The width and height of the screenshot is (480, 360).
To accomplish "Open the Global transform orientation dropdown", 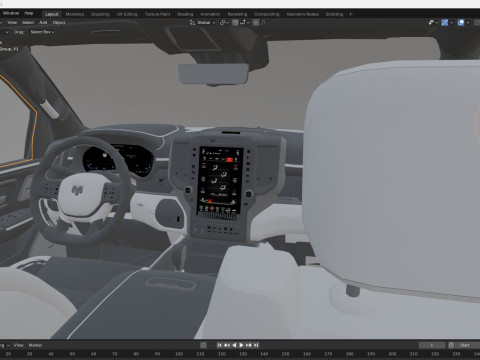I will (x=203, y=23).
